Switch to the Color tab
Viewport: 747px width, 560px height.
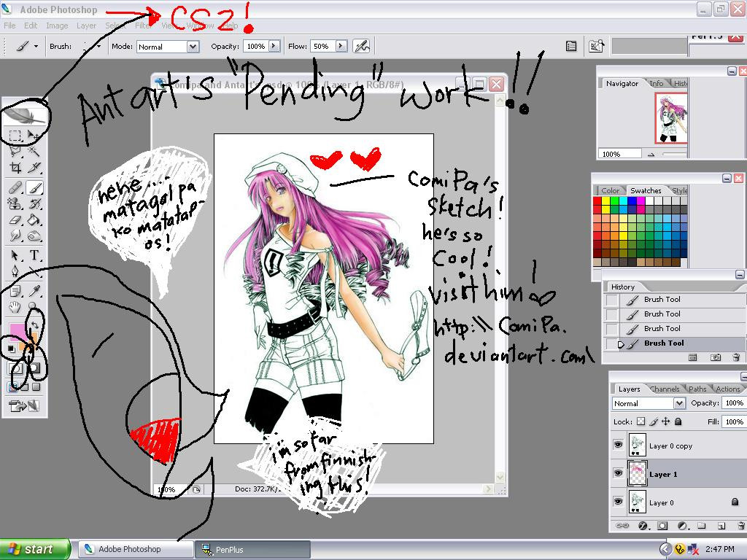click(x=611, y=190)
